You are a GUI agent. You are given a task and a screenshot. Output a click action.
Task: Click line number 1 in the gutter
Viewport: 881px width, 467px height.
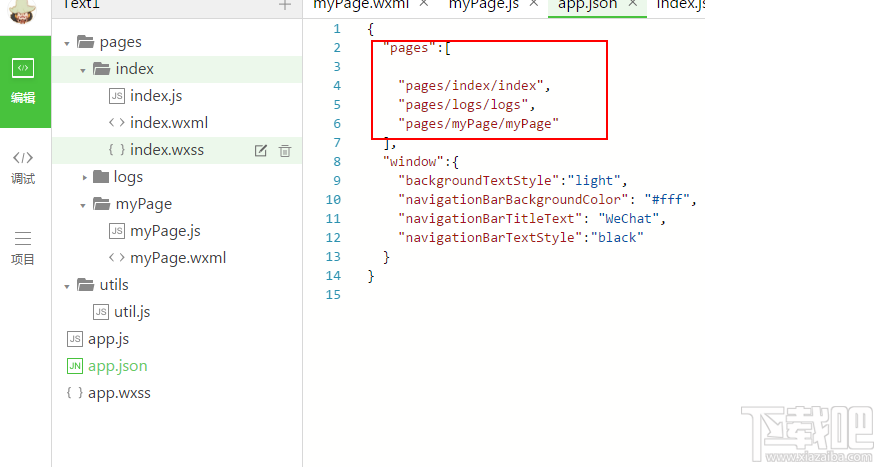tap(337, 29)
